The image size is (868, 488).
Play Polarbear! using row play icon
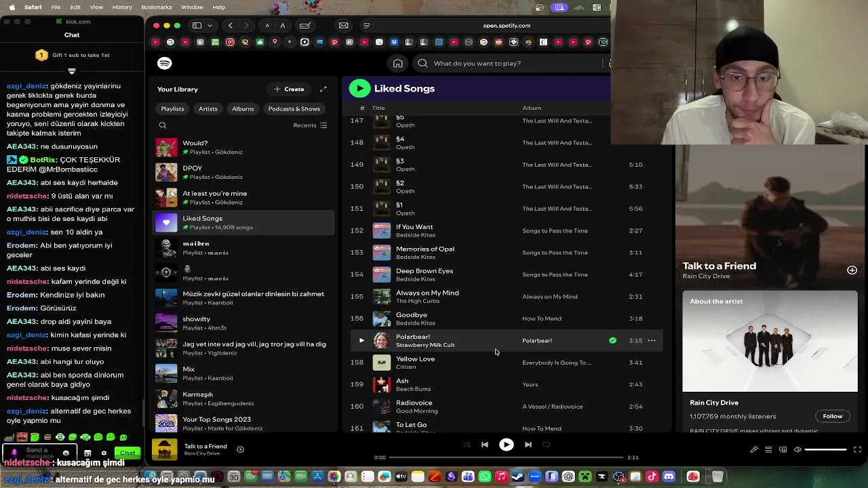pos(361,340)
